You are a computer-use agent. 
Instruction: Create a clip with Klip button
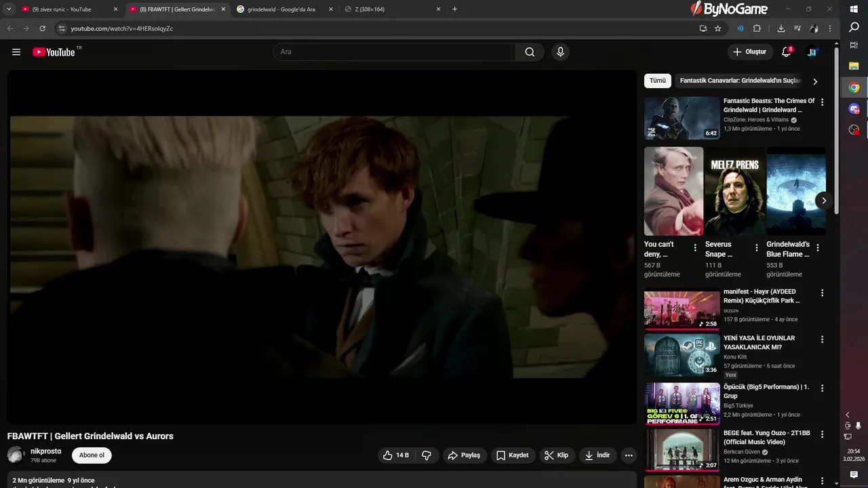tap(557, 455)
